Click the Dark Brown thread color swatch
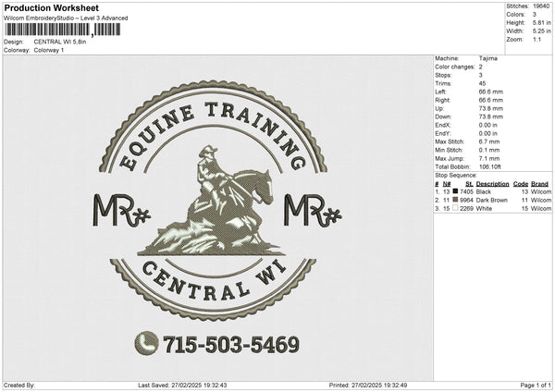The width and height of the screenshot is (555, 392). 455,200
